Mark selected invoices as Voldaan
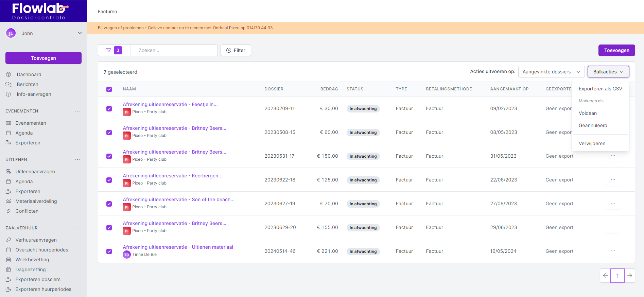 [x=588, y=113]
